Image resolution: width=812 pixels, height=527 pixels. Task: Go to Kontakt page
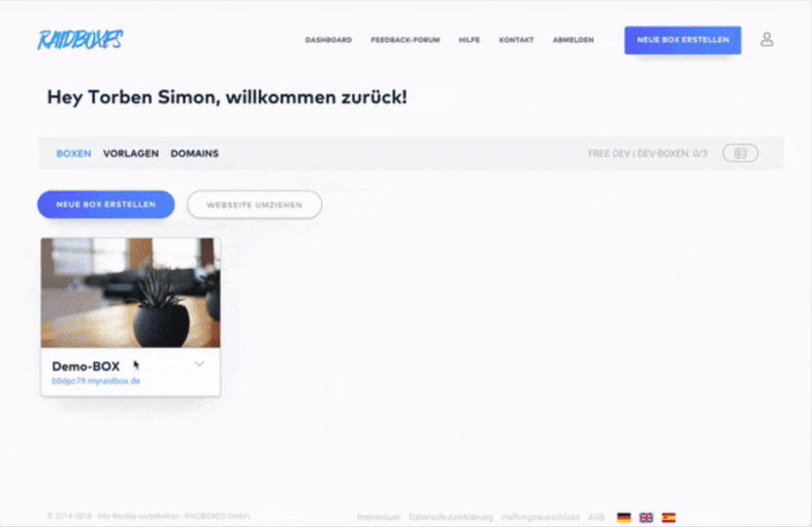click(517, 40)
